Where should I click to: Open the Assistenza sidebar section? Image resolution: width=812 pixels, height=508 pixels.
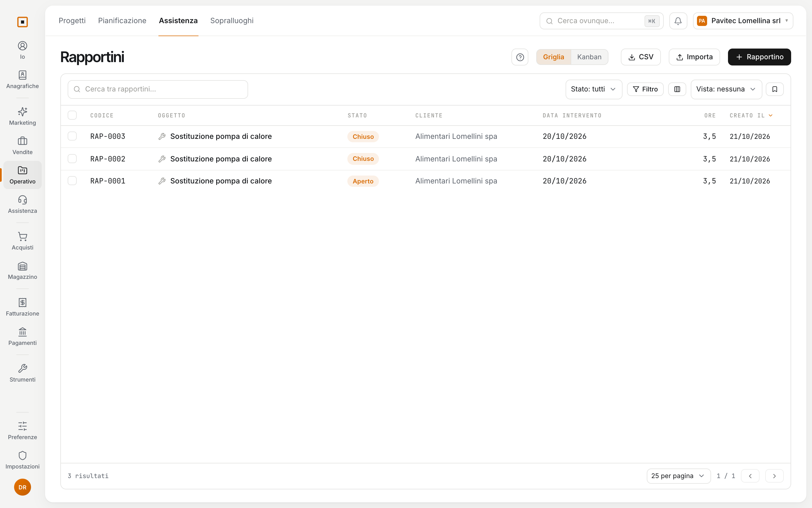point(23,204)
